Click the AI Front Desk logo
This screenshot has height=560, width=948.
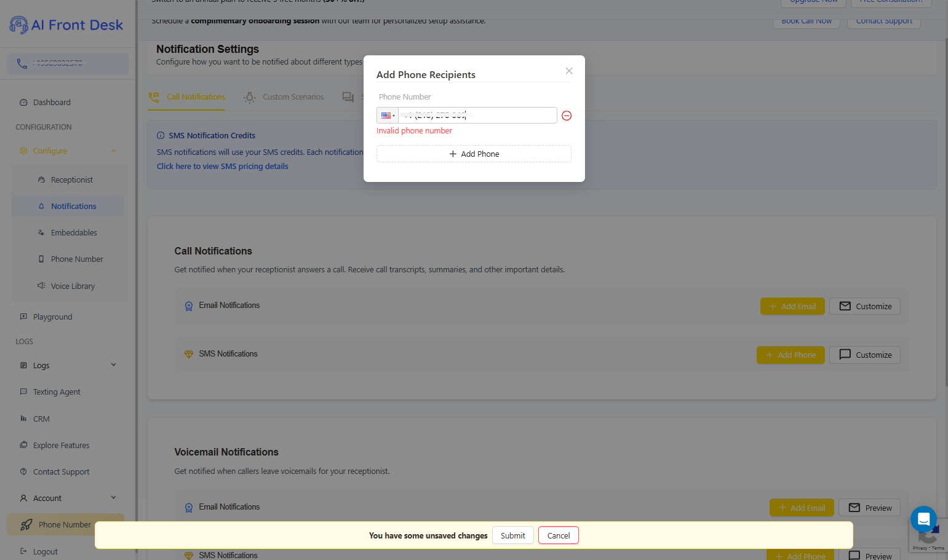66,25
